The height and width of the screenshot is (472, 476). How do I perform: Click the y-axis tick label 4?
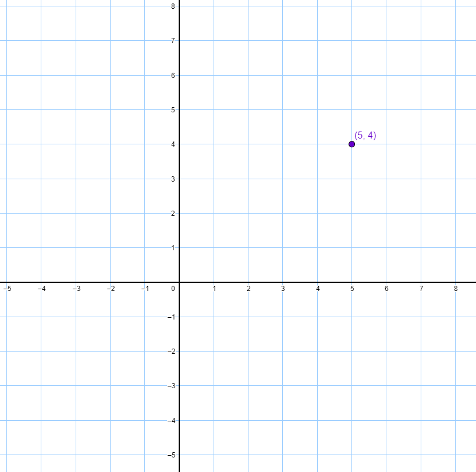[173, 144]
